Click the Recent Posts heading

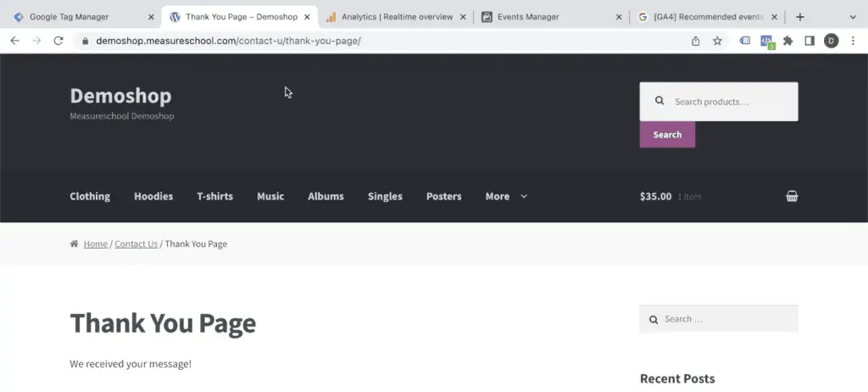(677, 378)
